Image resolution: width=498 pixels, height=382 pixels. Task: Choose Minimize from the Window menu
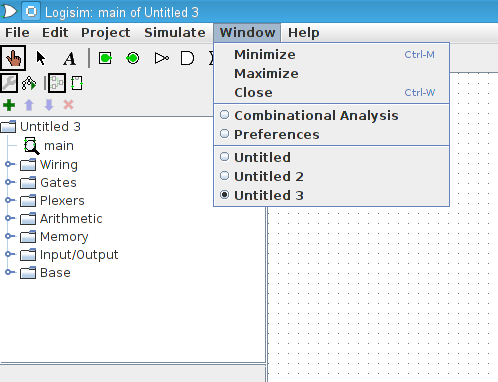331,54
